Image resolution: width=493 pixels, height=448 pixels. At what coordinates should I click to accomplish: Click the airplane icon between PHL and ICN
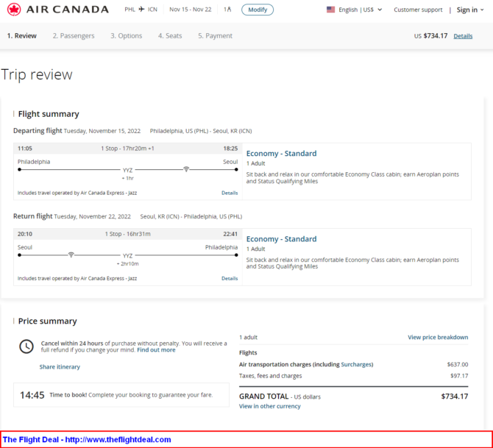(141, 10)
